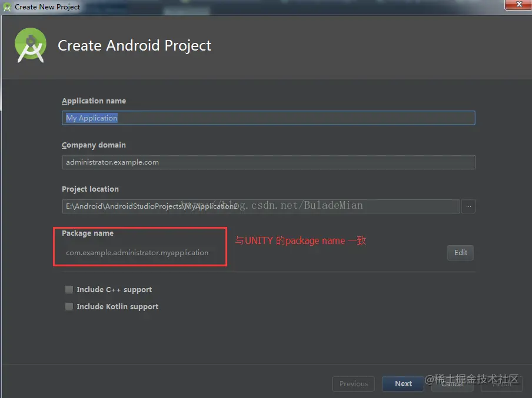Click the Application name input field
Screen dimensions: 532x398
[268, 118]
